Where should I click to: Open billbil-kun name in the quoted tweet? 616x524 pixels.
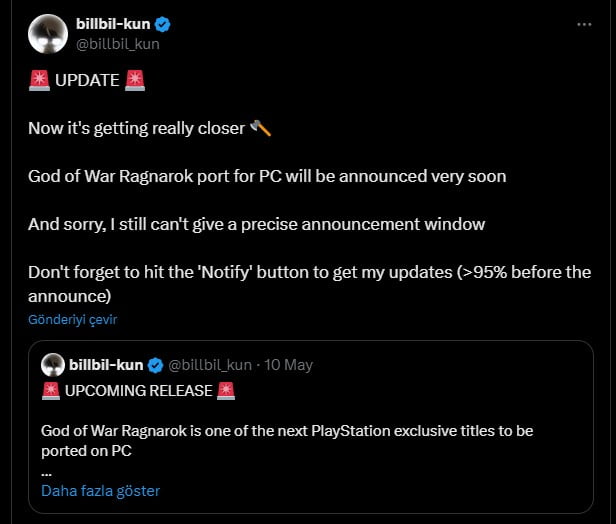click(107, 365)
